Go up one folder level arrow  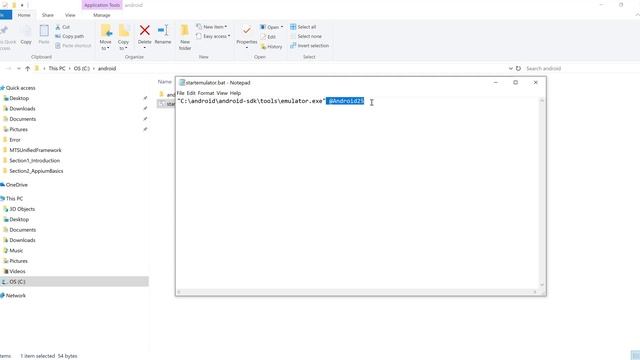[x=27, y=69]
